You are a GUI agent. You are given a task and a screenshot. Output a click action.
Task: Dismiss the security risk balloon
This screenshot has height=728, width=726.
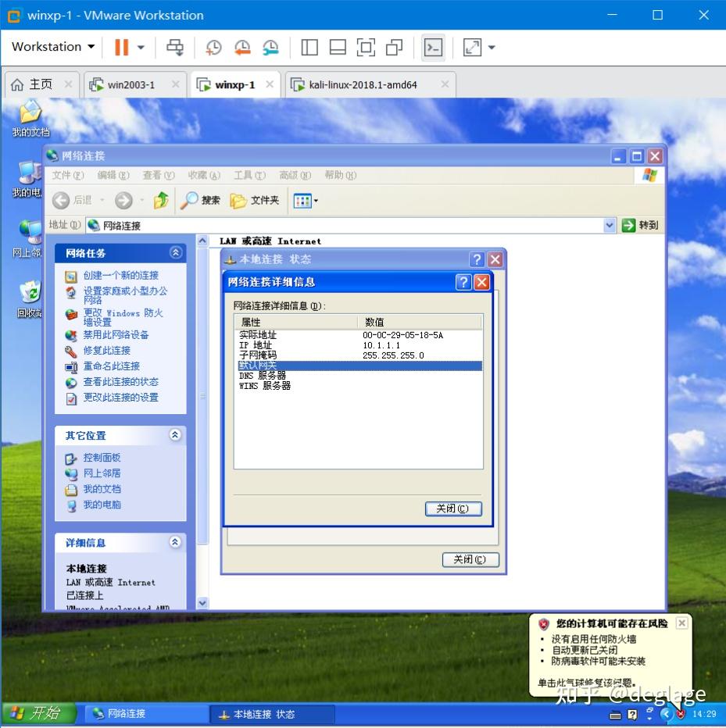coord(682,623)
